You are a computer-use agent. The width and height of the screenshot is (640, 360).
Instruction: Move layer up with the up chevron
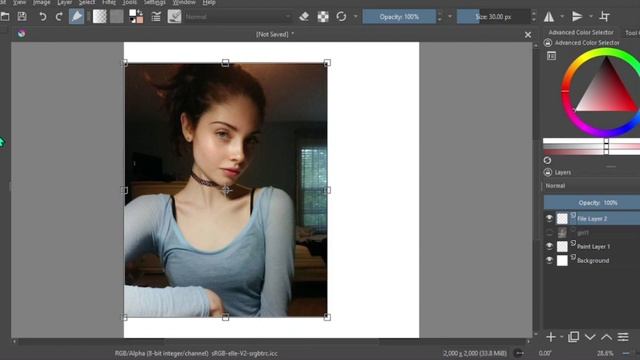607,337
